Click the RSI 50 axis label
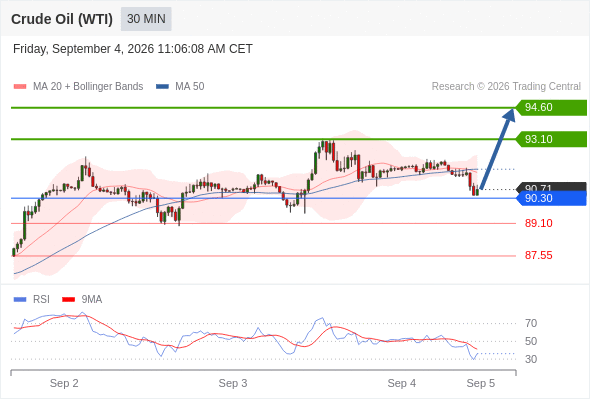This screenshot has width=590, height=400. [x=531, y=341]
